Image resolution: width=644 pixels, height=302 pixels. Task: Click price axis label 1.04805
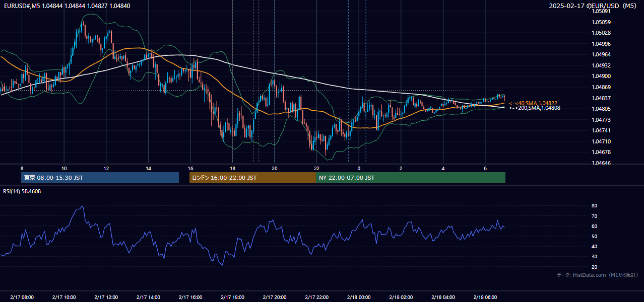[601, 109]
